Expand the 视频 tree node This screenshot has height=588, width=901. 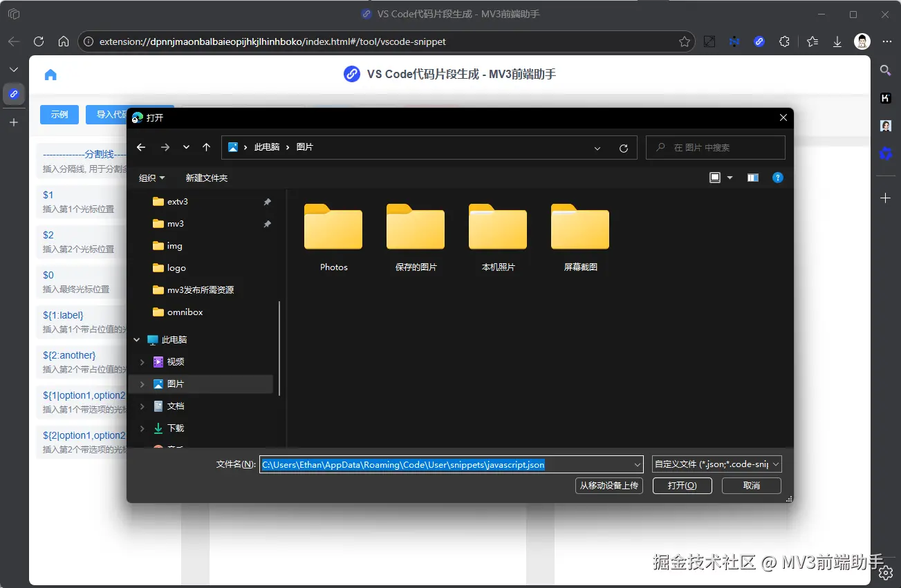[142, 362]
